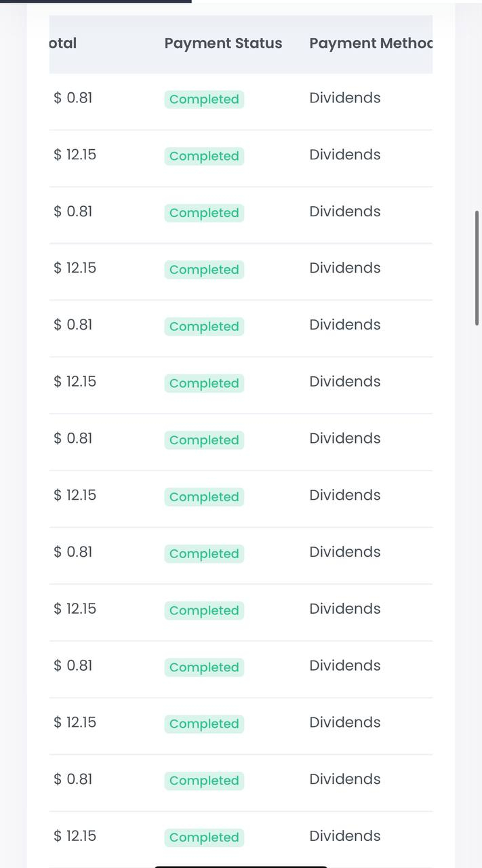The width and height of the screenshot is (482, 868).
Task: Click Dividends in the first table row
Action: pyautogui.click(x=345, y=98)
